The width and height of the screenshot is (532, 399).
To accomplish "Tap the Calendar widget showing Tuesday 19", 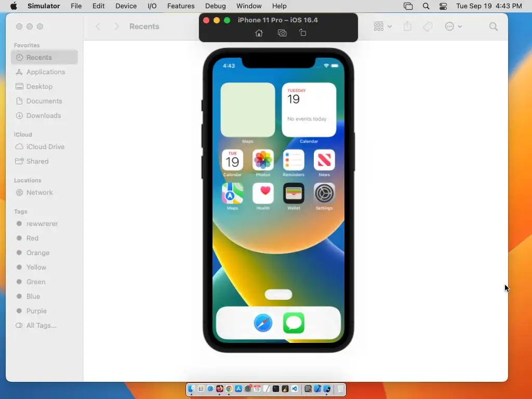I will (309, 110).
